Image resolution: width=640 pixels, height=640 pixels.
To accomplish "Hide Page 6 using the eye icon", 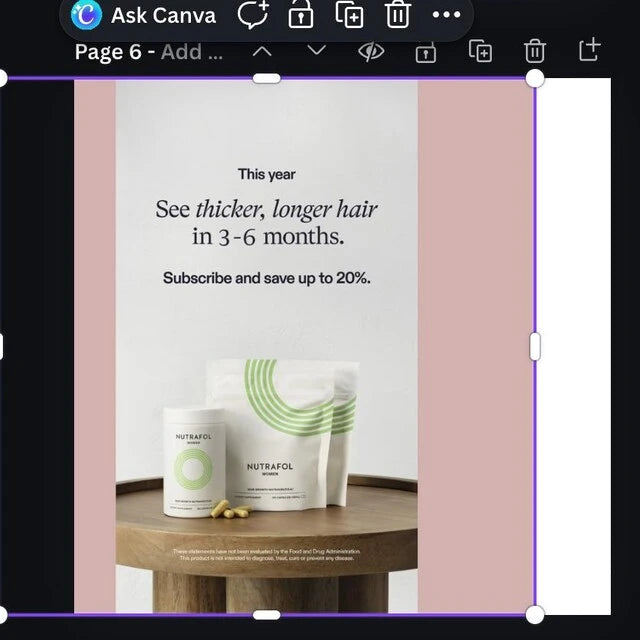I will click(x=371, y=52).
